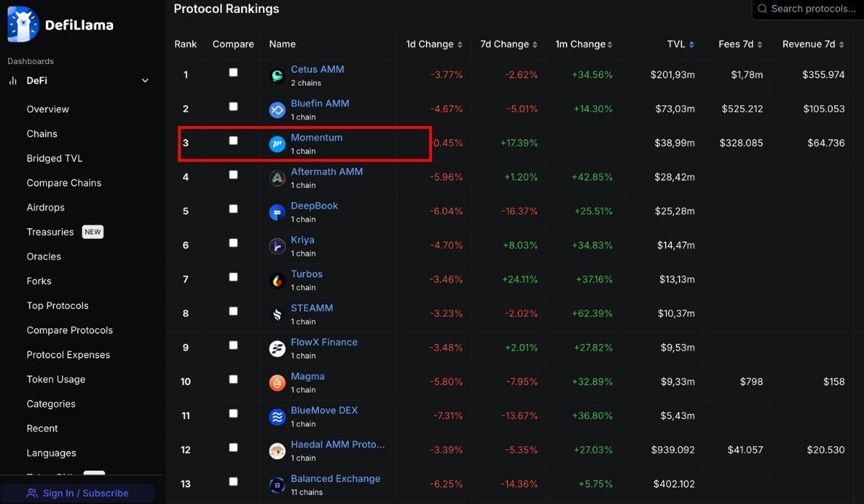Tick the compare checkbox for STEAMM
The width and height of the screenshot is (864, 504).
233,311
